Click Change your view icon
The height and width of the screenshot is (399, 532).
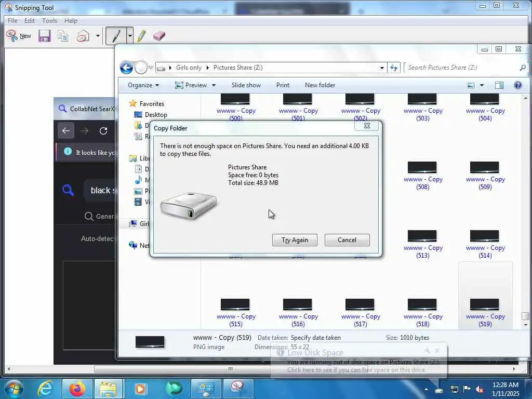pyautogui.click(x=471, y=85)
